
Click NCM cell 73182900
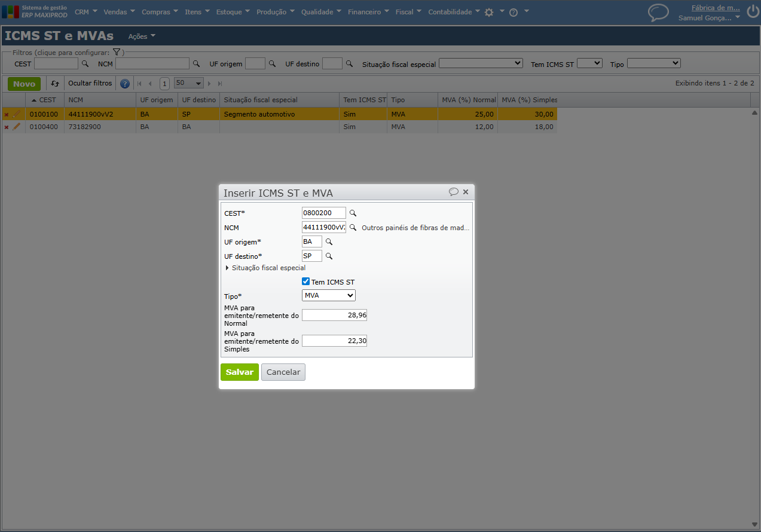click(x=100, y=127)
